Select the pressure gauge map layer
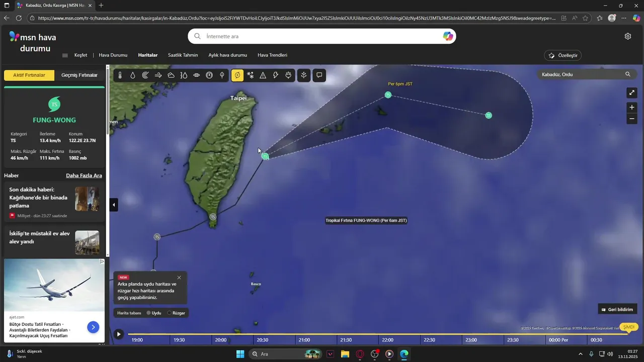Image resolution: width=644 pixels, height=362 pixels. [209, 75]
